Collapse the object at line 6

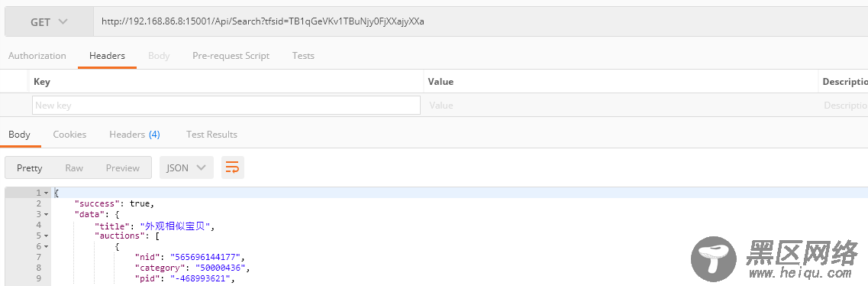(x=47, y=246)
